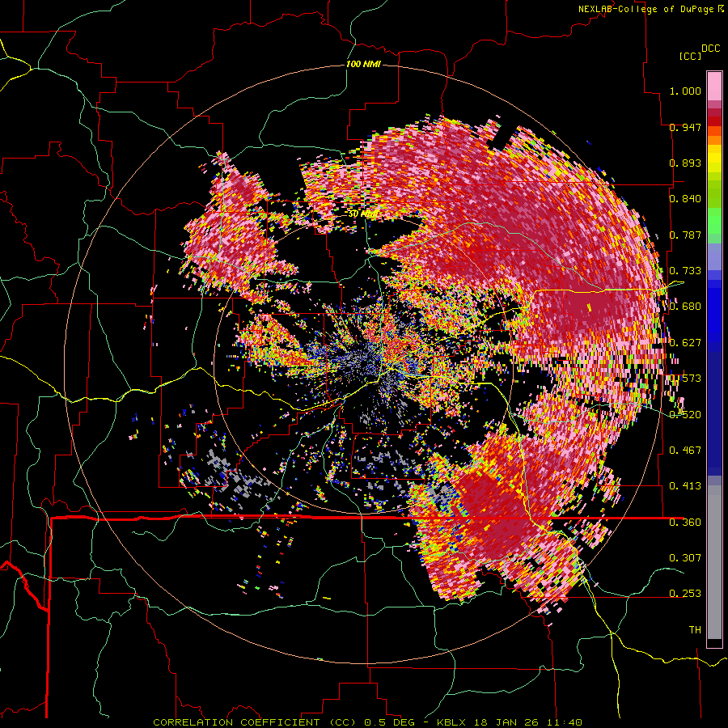Pick the yellow segment of the color bar
Screen dimensions: 728x728
(x=714, y=159)
